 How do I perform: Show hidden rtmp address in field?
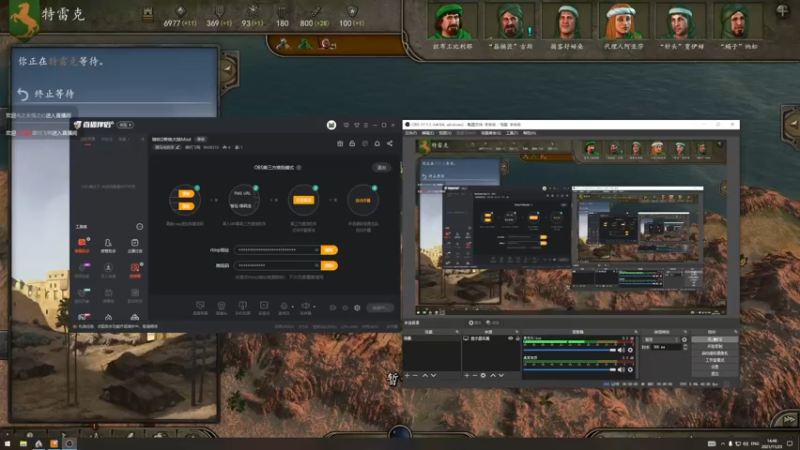316,250
